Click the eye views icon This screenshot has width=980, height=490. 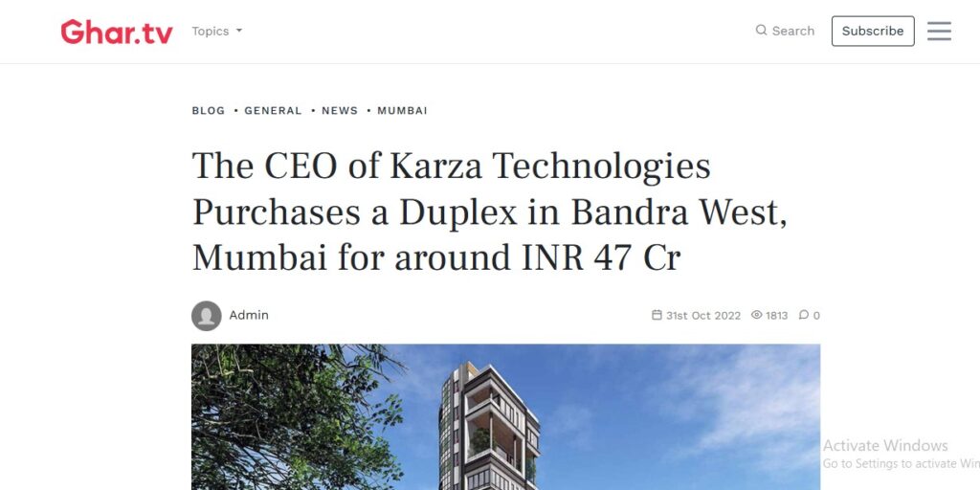756,315
